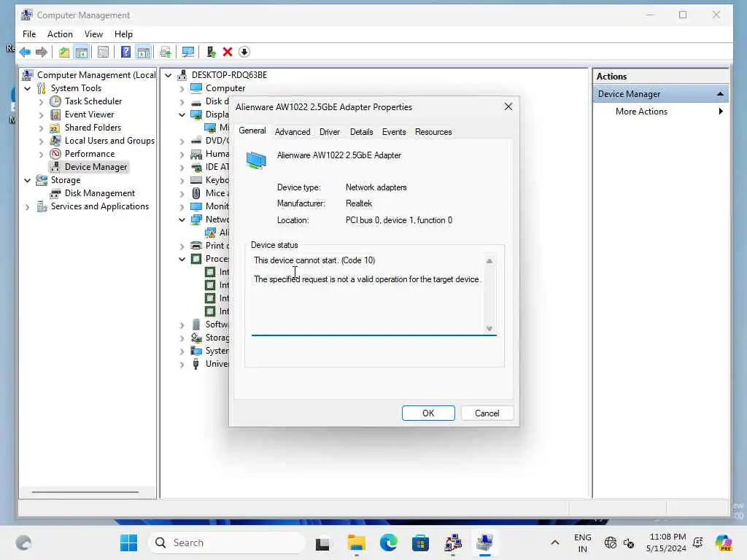Collapse the Device Manager actions section
The height and width of the screenshot is (560, 747).
(x=720, y=94)
